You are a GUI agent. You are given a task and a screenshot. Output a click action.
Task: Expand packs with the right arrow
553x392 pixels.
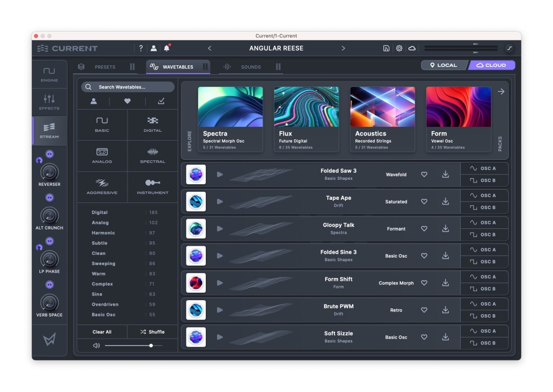coord(501,92)
